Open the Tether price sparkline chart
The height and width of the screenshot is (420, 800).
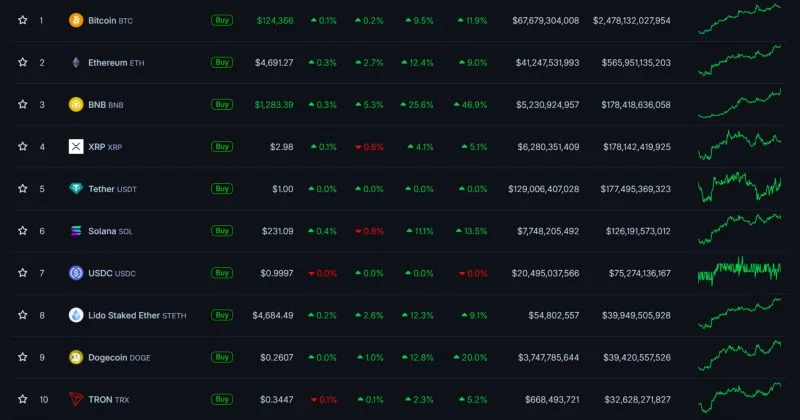click(x=739, y=188)
